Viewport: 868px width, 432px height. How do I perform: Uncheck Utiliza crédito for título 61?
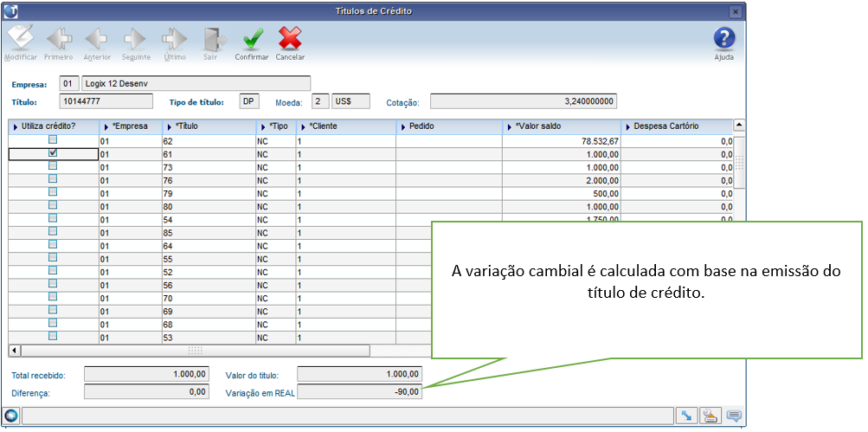coord(53,152)
